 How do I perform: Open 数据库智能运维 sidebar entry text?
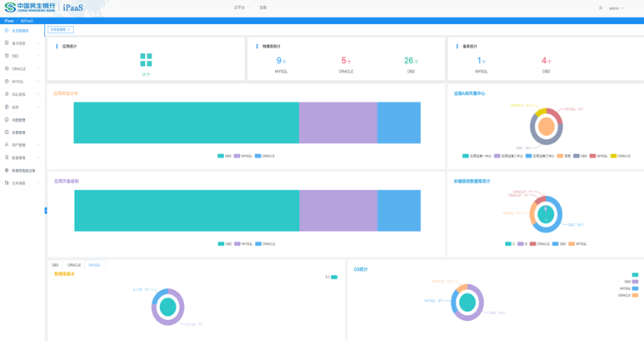click(23, 171)
